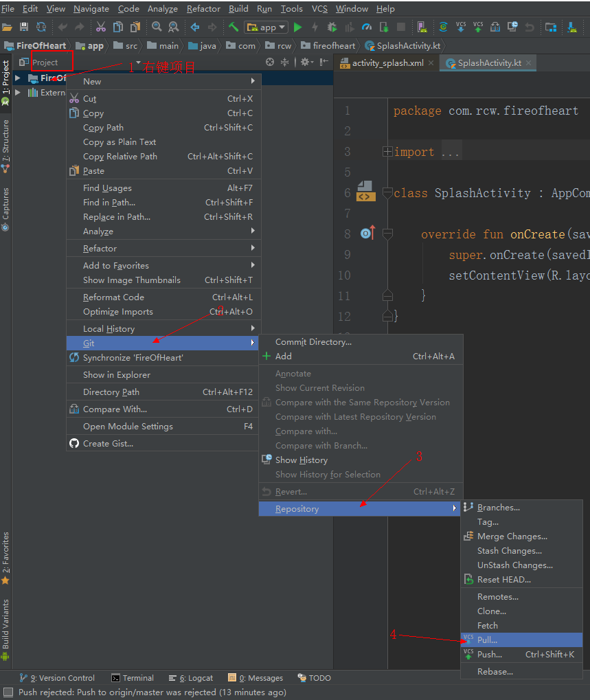Image resolution: width=590 pixels, height=700 pixels.
Task: Choose Create Gist... menu entry
Action: pyautogui.click(x=163, y=443)
